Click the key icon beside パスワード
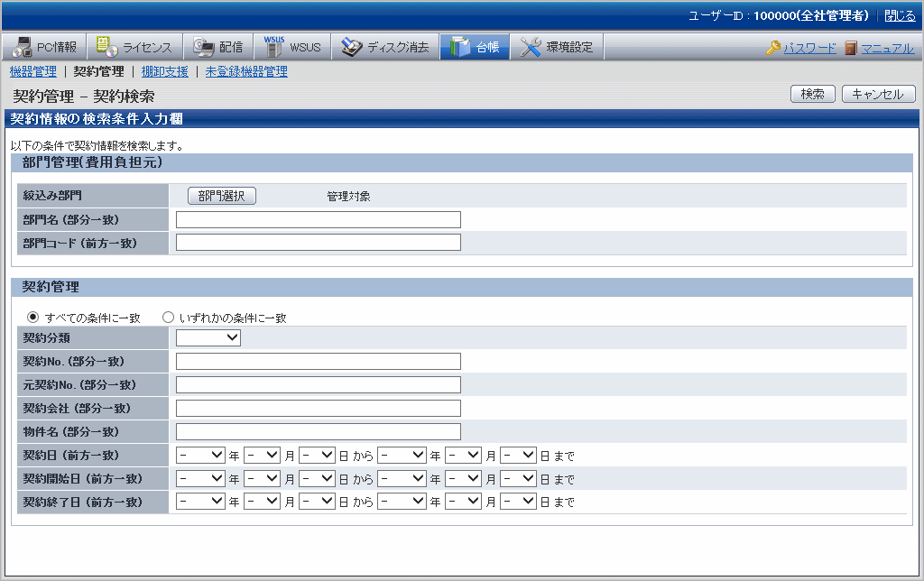924x581 pixels. pos(773,48)
